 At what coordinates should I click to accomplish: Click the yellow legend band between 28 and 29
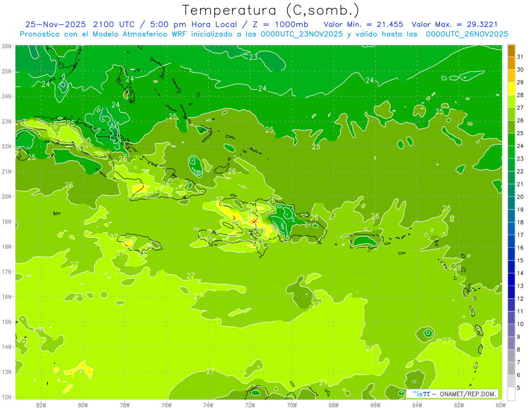pos(511,89)
